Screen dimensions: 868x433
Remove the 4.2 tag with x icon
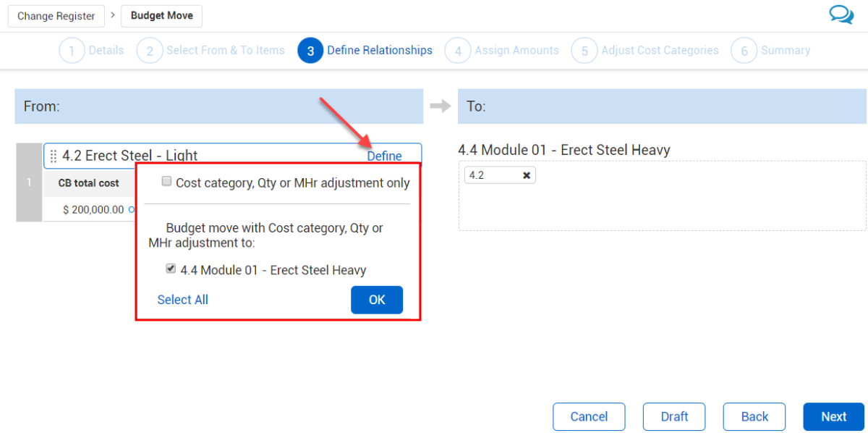(x=527, y=175)
